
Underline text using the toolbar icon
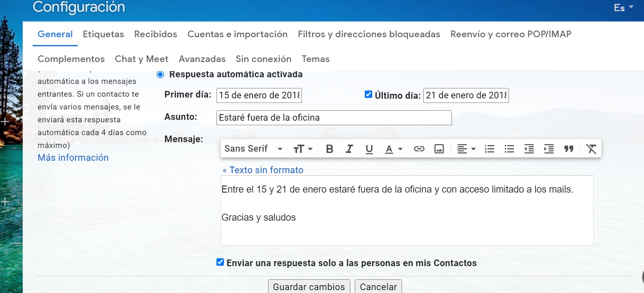(369, 149)
